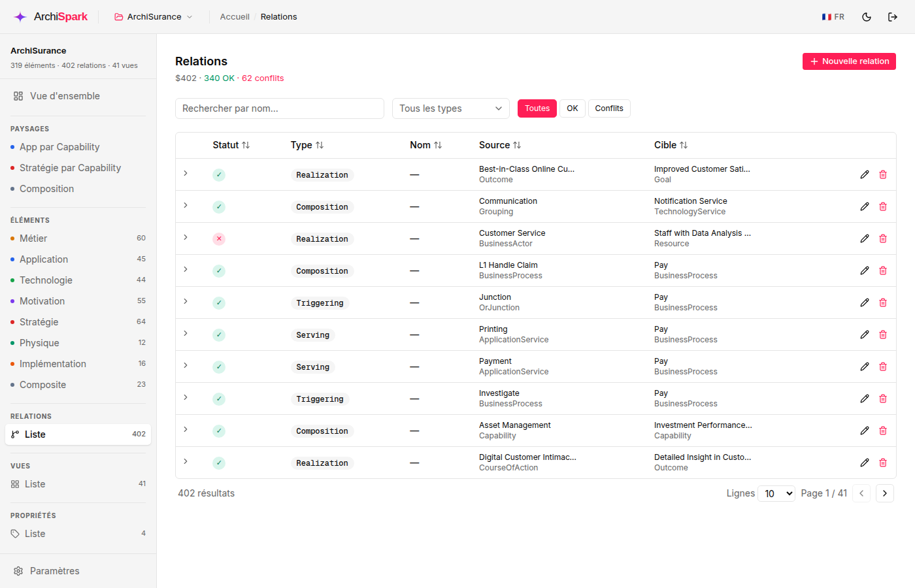Screen dimensions: 915x588
Task: Show only OK relations filter
Action: [x=573, y=108]
